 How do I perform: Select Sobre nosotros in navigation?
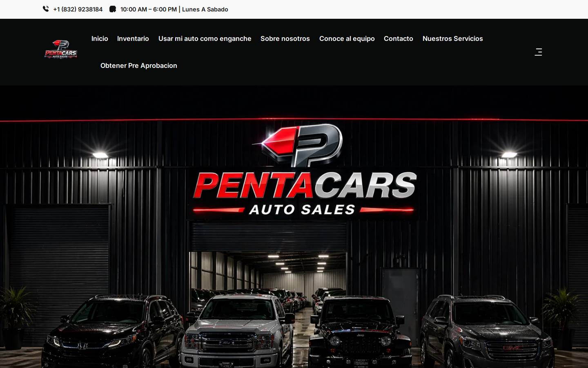pyautogui.click(x=285, y=38)
